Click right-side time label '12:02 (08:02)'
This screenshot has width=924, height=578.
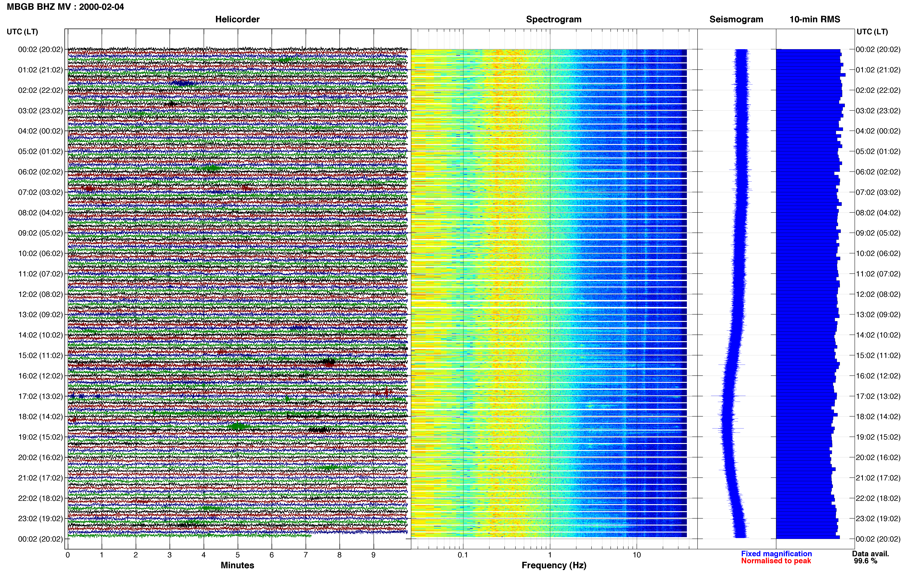[x=878, y=294]
